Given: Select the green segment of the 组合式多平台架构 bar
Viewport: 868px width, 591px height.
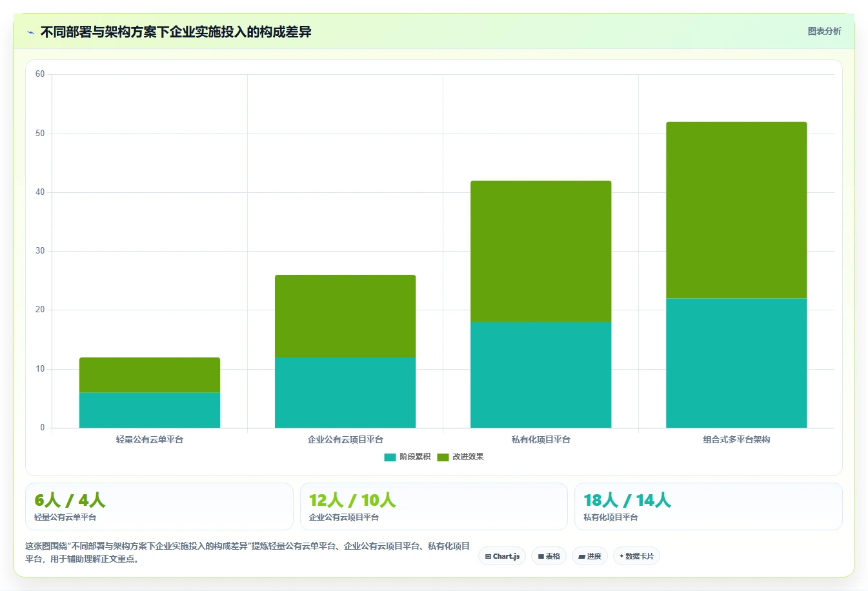Looking at the screenshot, I should 736,210.
